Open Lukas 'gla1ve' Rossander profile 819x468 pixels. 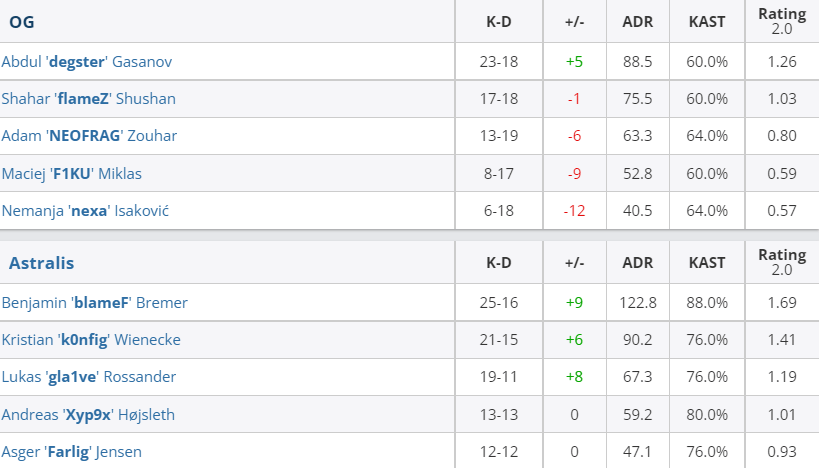[89, 377]
